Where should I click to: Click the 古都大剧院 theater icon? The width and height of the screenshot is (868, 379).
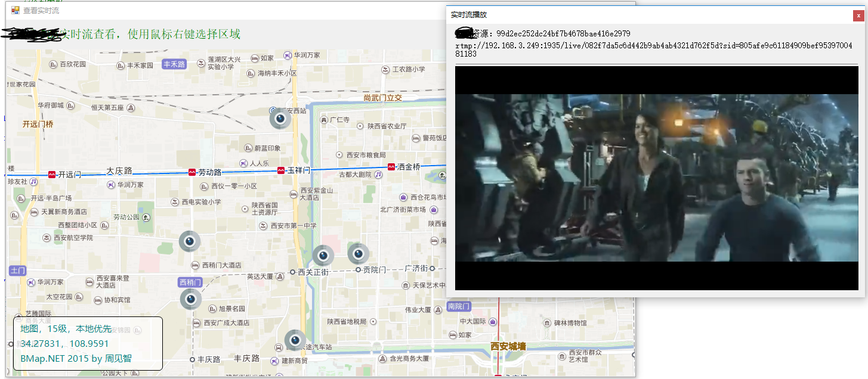click(378, 175)
